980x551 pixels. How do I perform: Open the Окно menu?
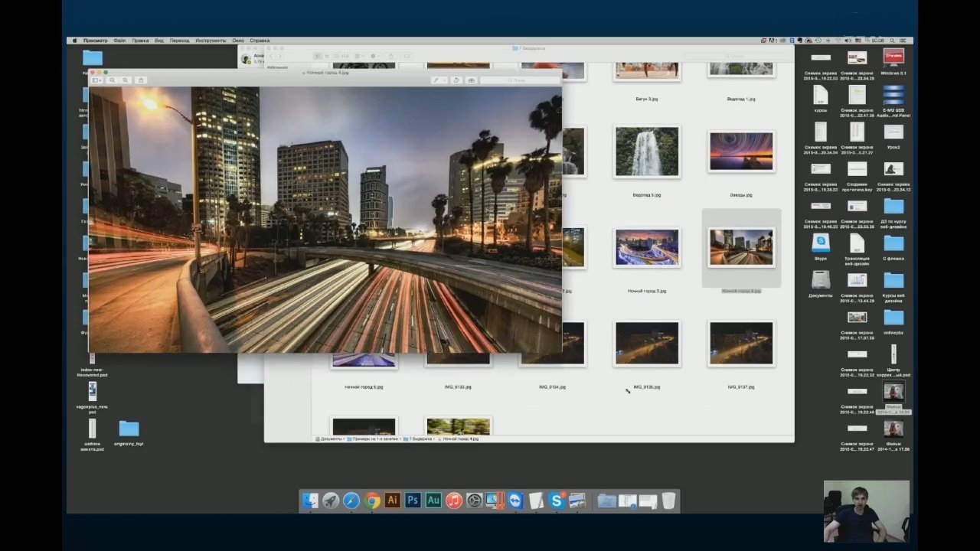point(238,41)
